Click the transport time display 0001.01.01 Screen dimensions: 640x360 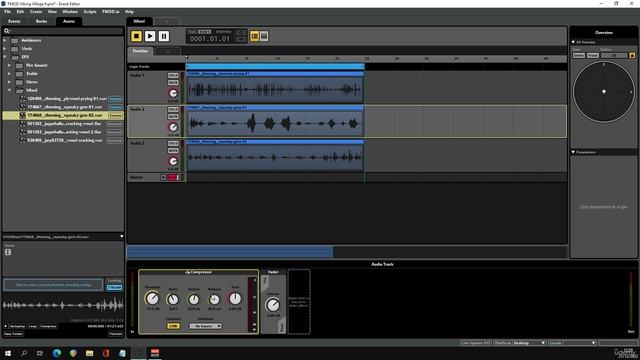click(x=210, y=39)
